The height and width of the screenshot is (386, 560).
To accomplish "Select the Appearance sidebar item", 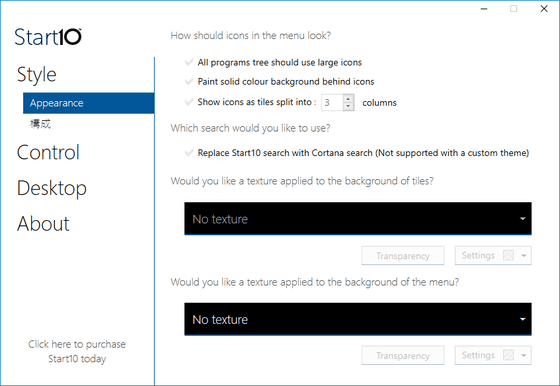I will tap(89, 103).
